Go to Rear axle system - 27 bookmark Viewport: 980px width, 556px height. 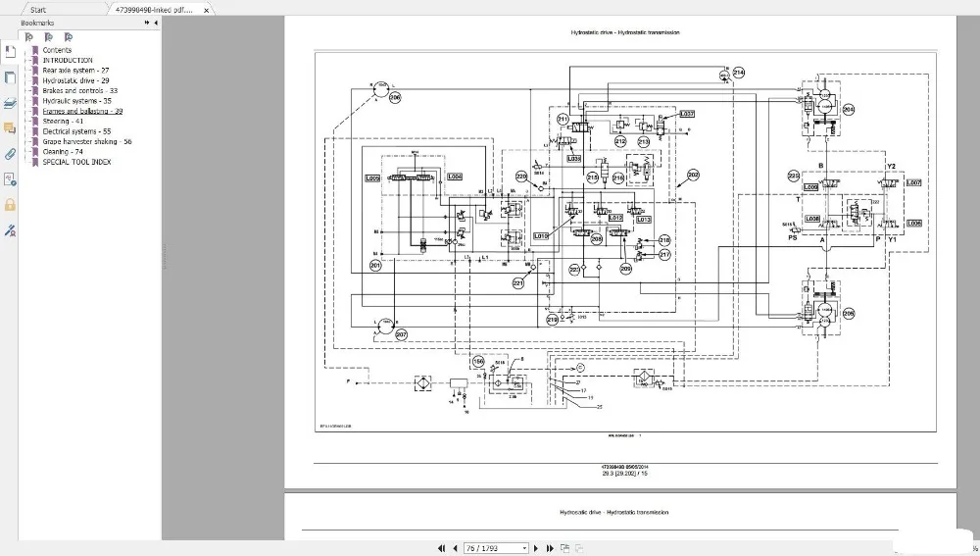coord(75,70)
